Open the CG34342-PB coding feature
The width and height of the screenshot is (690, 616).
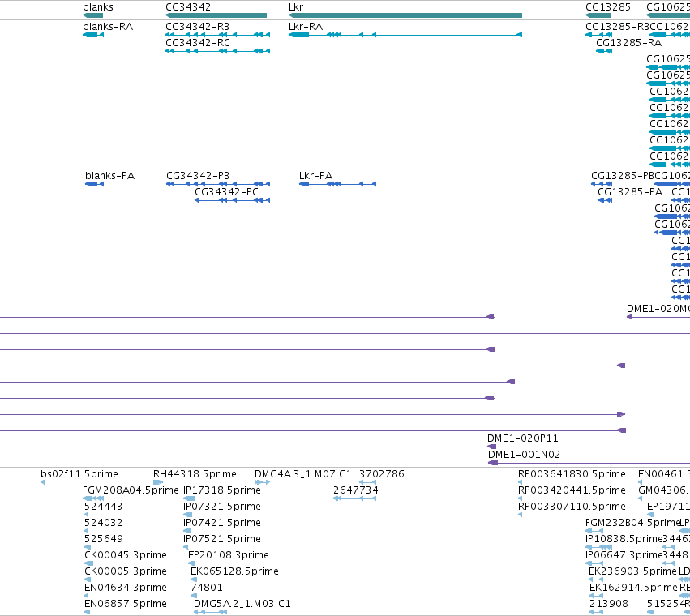[218, 184]
